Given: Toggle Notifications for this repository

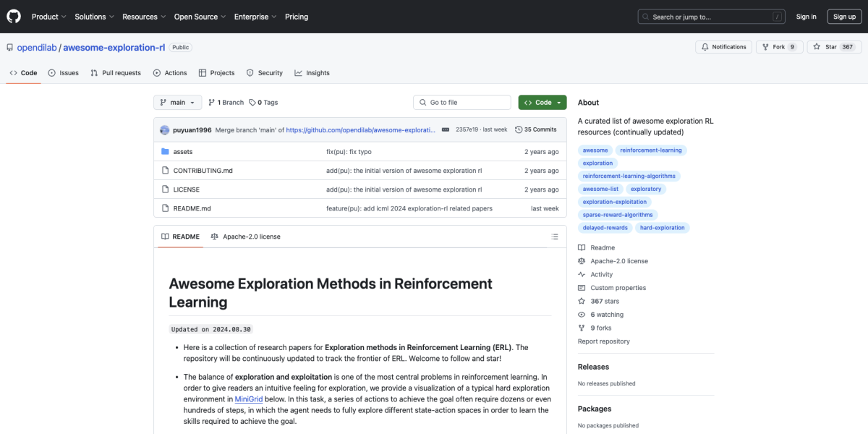Looking at the screenshot, I should tap(723, 47).
